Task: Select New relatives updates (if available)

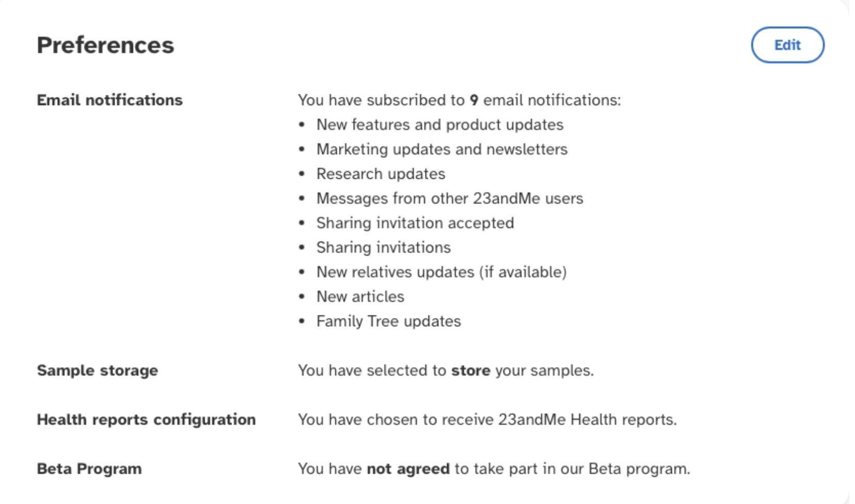Action: 441,272
